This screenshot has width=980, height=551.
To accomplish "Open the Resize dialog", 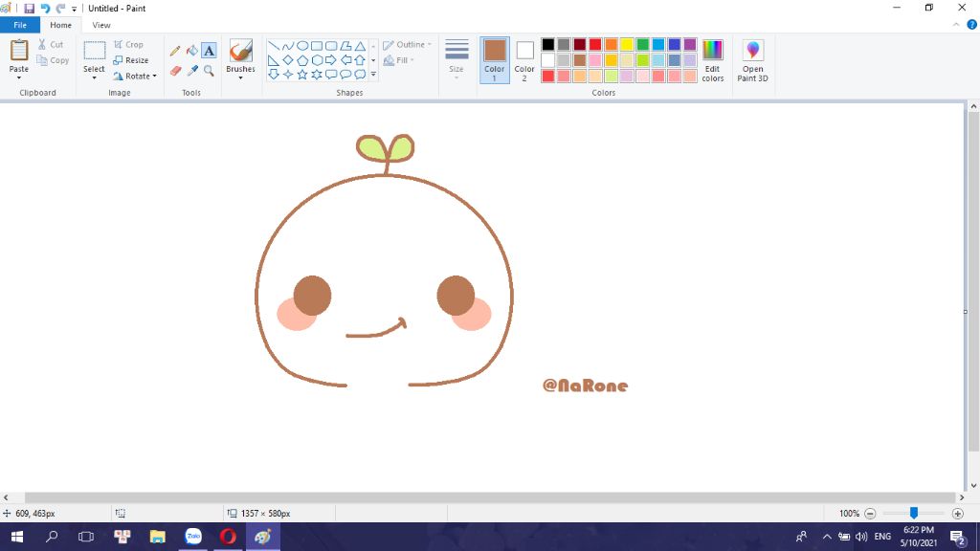I will pos(130,60).
